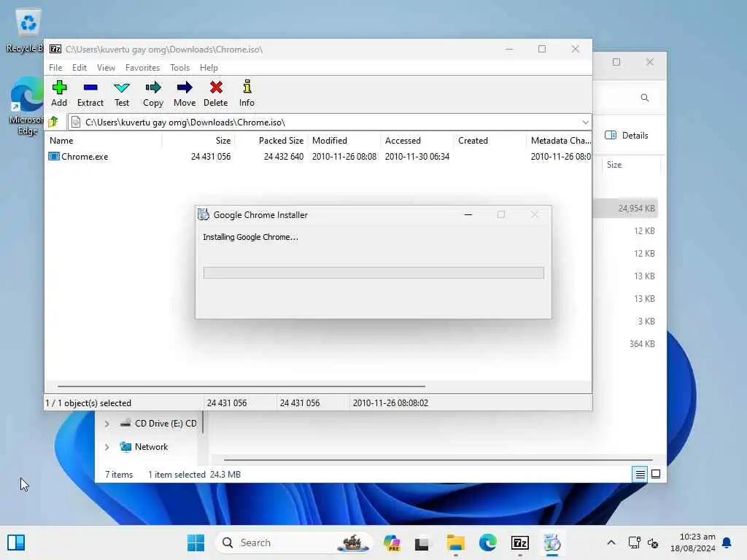Click the 3 KB size entry

pyautogui.click(x=646, y=322)
